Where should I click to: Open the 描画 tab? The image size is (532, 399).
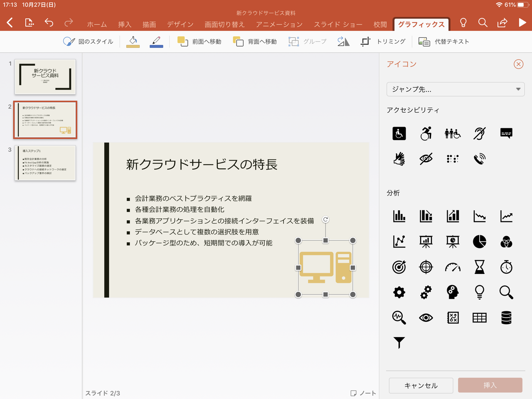tap(149, 25)
